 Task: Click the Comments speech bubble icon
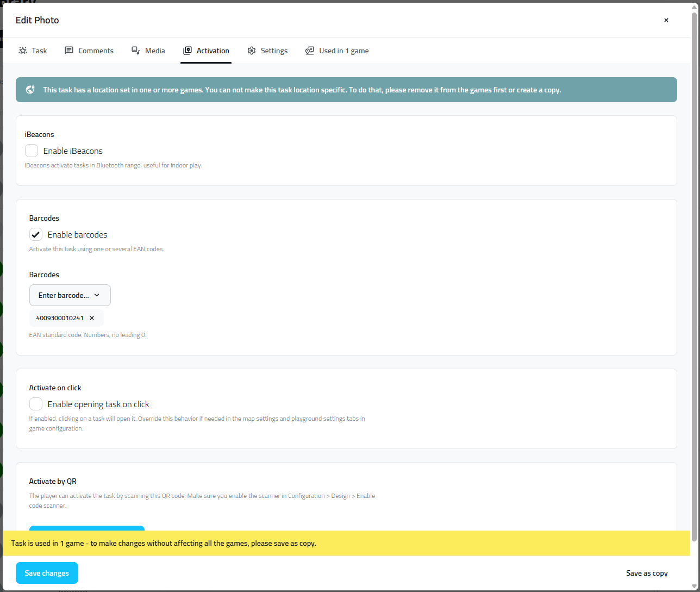[x=69, y=51]
